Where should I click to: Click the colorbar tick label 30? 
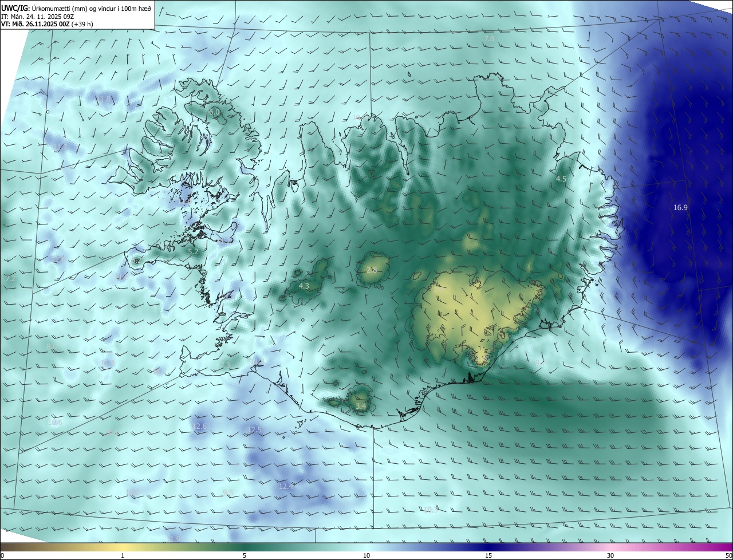tap(610, 556)
